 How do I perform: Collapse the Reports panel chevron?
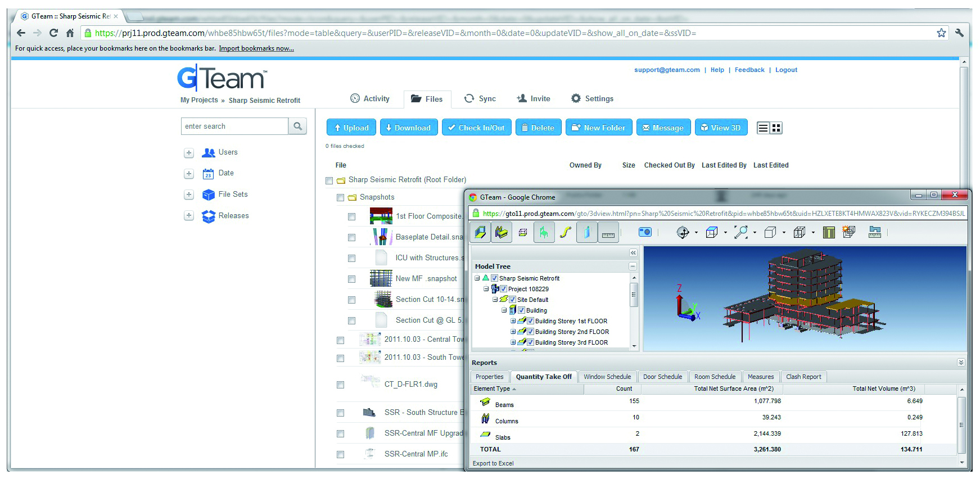tap(961, 363)
